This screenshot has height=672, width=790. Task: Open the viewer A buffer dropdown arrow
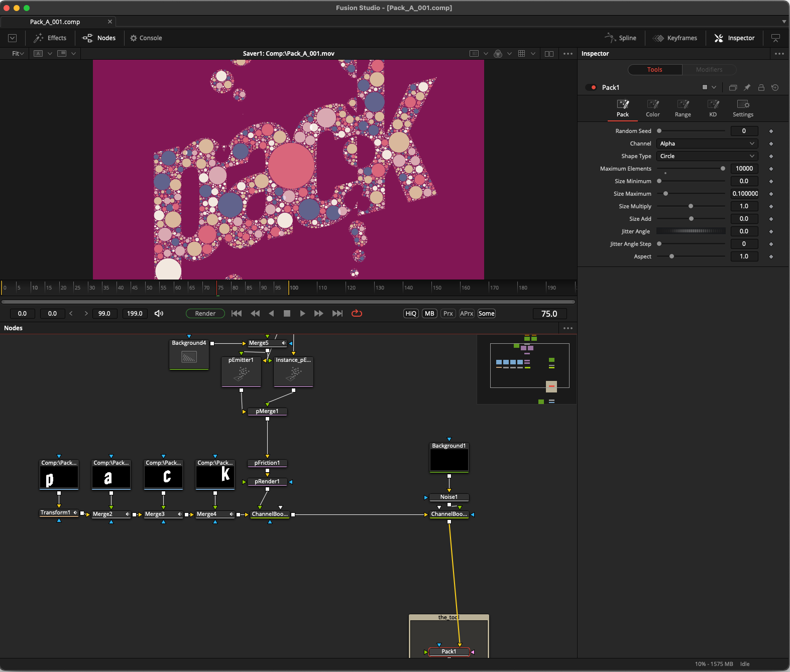[x=50, y=54]
